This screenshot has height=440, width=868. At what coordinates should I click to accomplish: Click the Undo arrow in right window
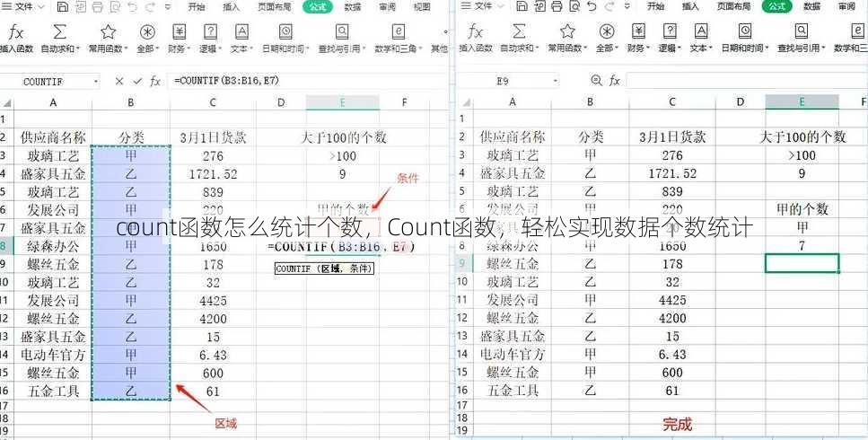(x=592, y=6)
